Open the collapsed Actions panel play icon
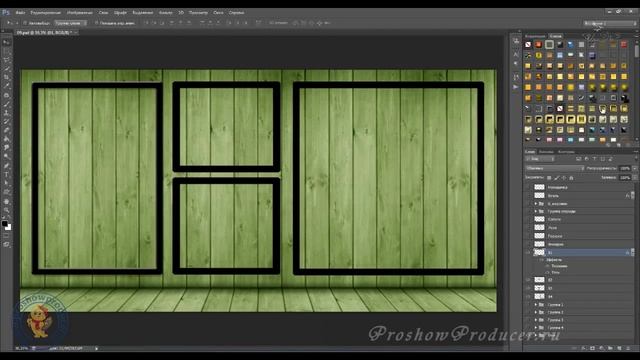 (x=516, y=87)
